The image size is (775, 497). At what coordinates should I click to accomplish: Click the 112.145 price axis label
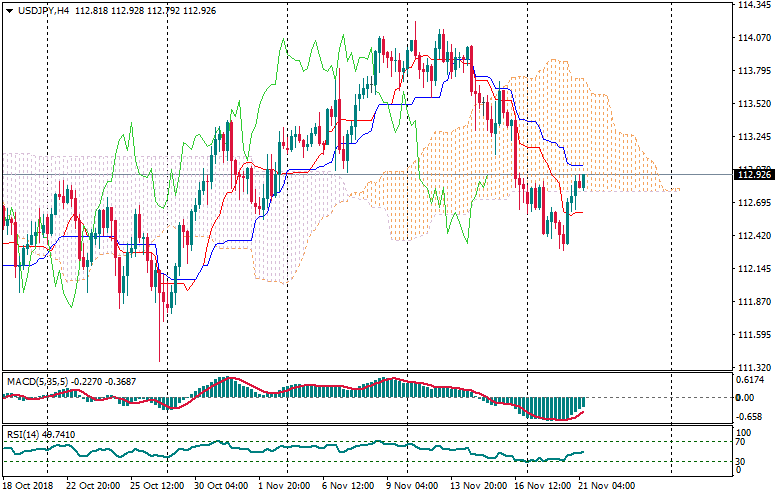click(752, 269)
